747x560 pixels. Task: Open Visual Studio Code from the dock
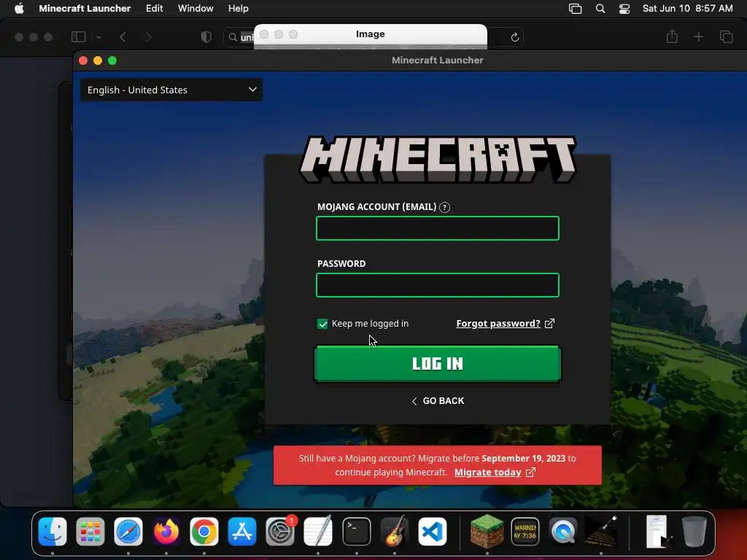point(433,532)
